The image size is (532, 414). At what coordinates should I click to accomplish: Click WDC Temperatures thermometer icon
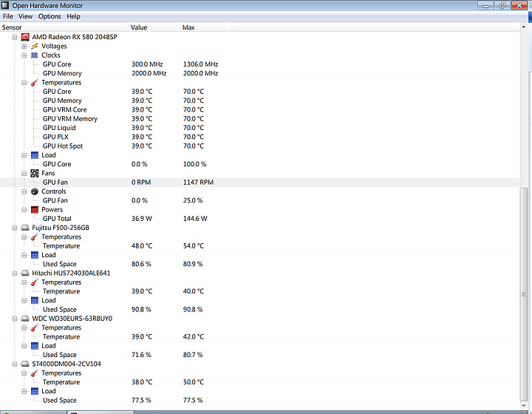coord(34,328)
